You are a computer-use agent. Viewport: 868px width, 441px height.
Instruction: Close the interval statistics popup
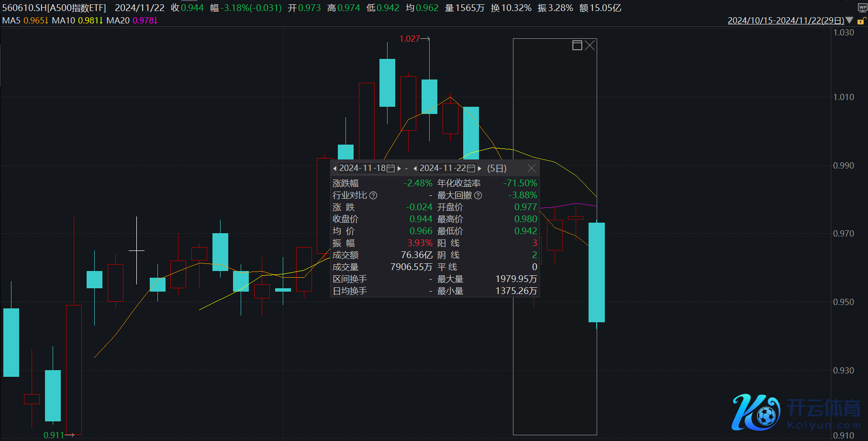[x=531, y=168]
